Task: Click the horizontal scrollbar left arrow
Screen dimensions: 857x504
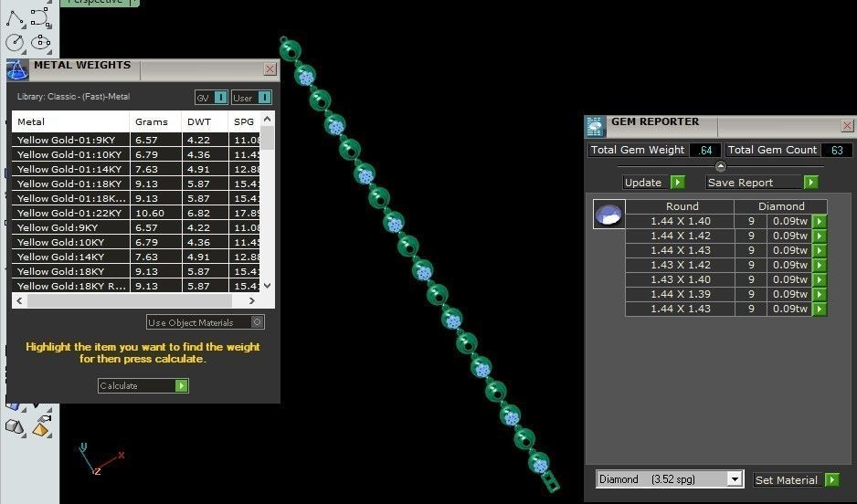Action: coord(20,300)
